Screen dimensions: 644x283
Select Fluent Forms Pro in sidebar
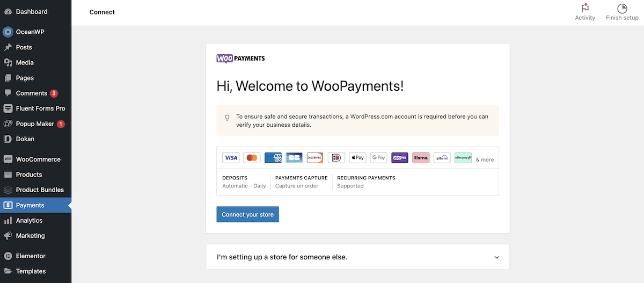click(40, 108)
